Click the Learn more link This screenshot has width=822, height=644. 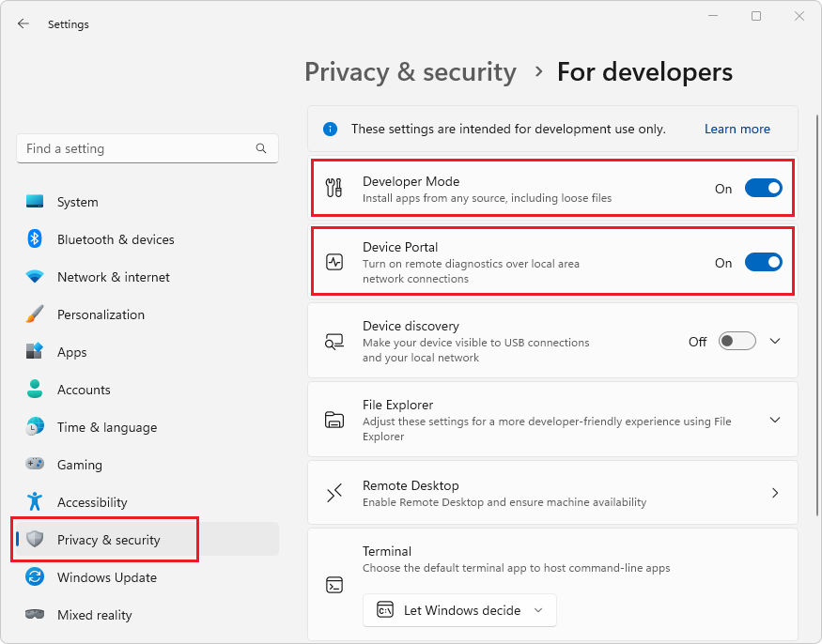pyautogui.click(x=737, y=129)
